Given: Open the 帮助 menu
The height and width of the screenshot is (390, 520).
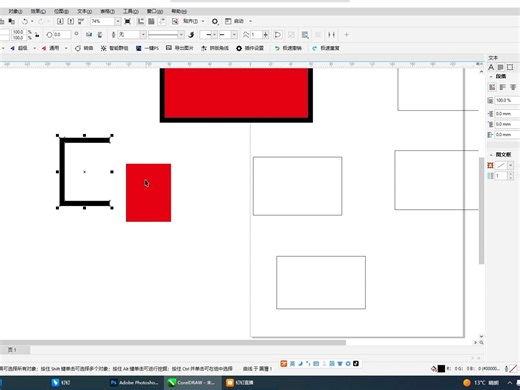Looking at the screenshot, I should point(179,11).
